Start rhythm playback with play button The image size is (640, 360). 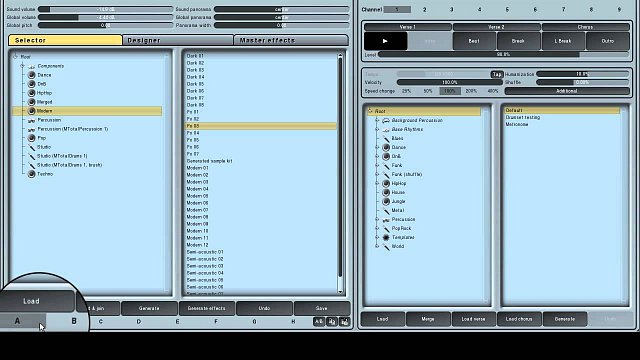(x=385, y=41)
